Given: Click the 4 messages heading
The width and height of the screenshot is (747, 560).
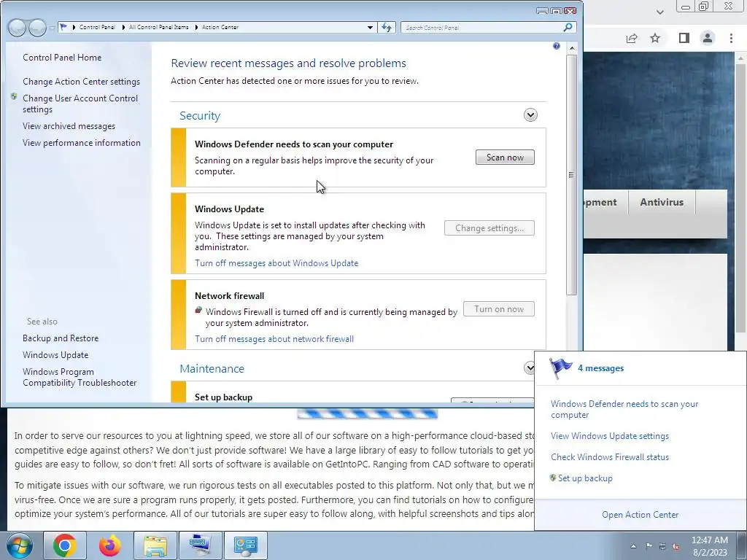Looking at the screenshot, I should [x=601, y=368].
